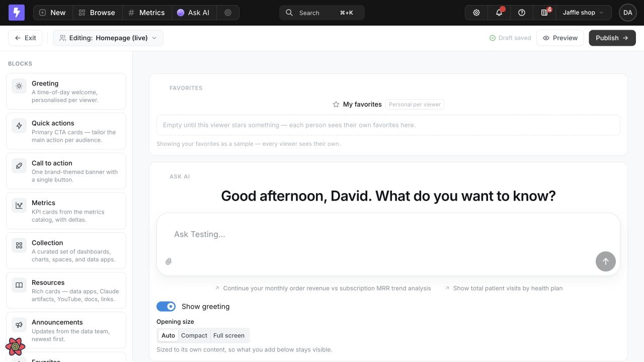The height and width of the screenshot is (362, 644).
Task: Select Compact opening size
Action: click(x=194, y=335)
